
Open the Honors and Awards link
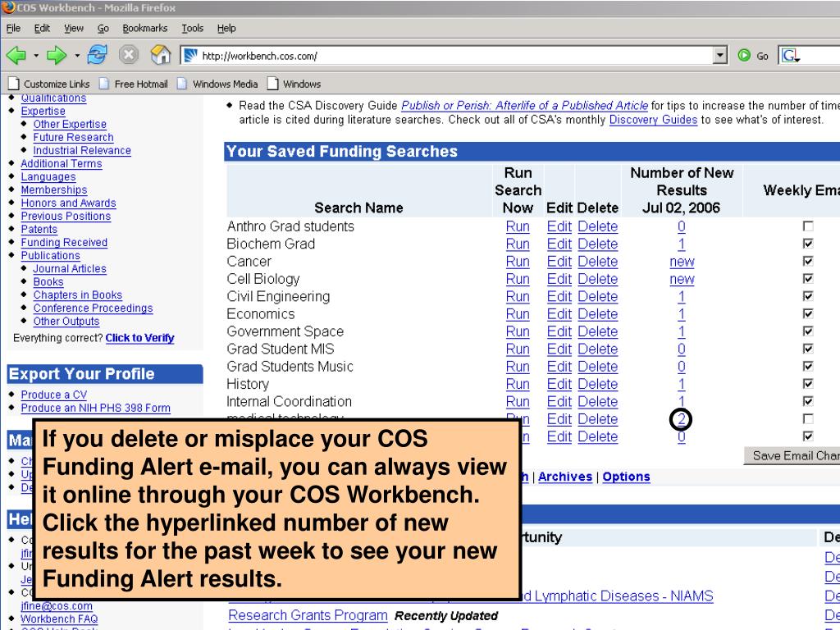[69, 203]
